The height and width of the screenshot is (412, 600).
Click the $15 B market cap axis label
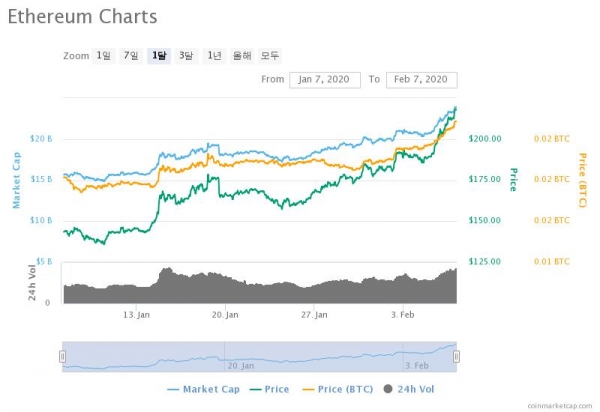pos(41,179)
